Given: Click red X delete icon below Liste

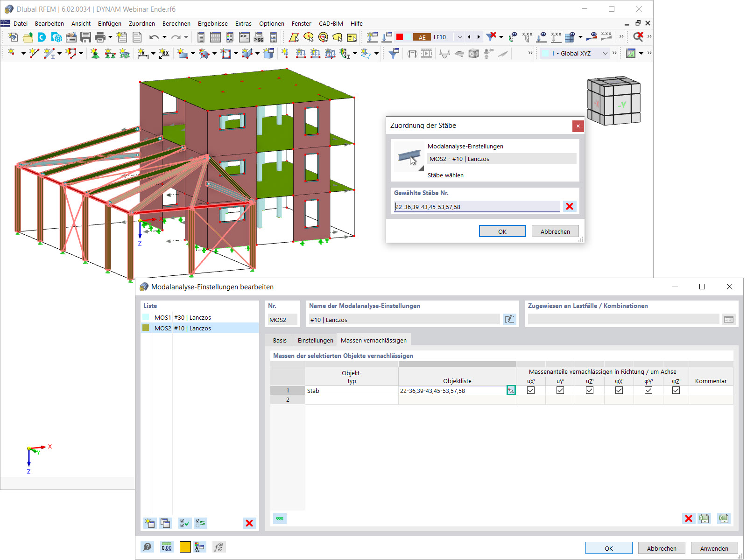Looking at the screenshot, I should [x=249, y=523].
